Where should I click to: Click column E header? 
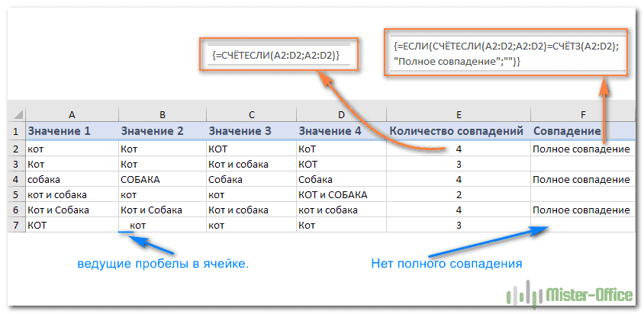pos(458,114)
